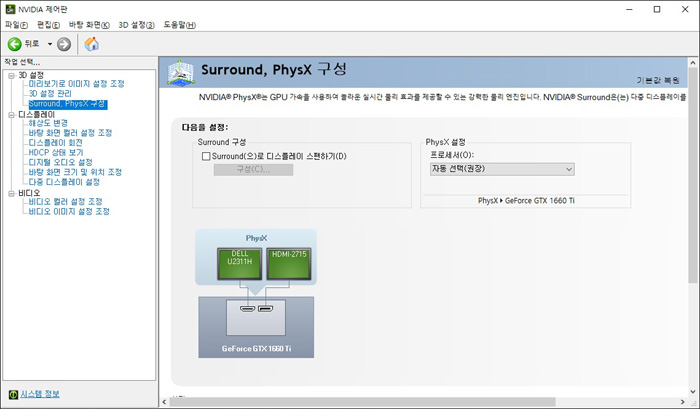The height and width of the screenshot is (409, 700).
Task: Click the vertical scrollbar thumb
Action: pos(692,175)
